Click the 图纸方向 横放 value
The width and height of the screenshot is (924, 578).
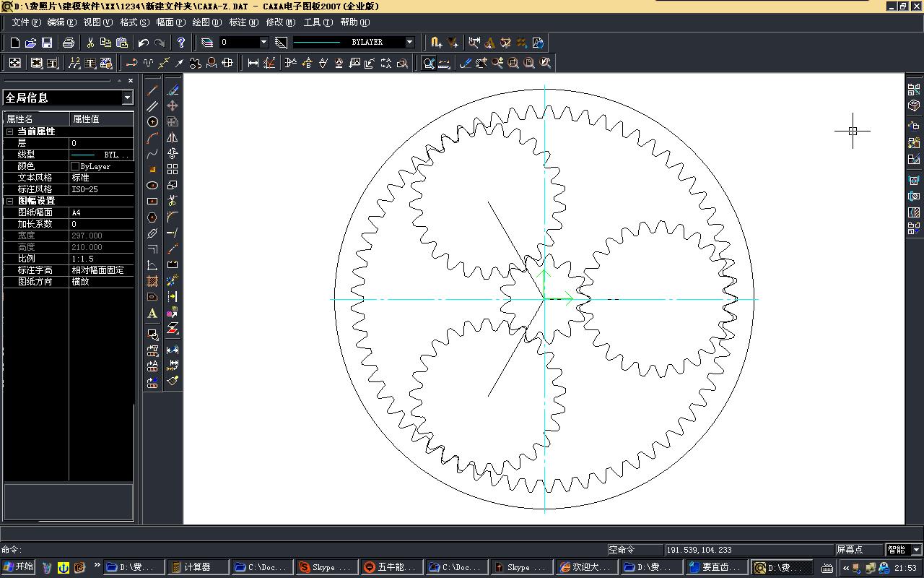[x=101, y=282]
